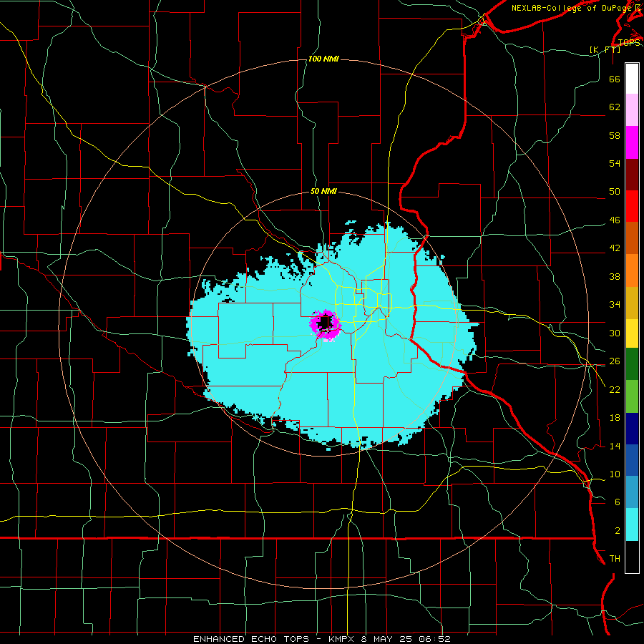Select the light green 26 kft swatch
644x644 pixels.
[x=632, y=396]
